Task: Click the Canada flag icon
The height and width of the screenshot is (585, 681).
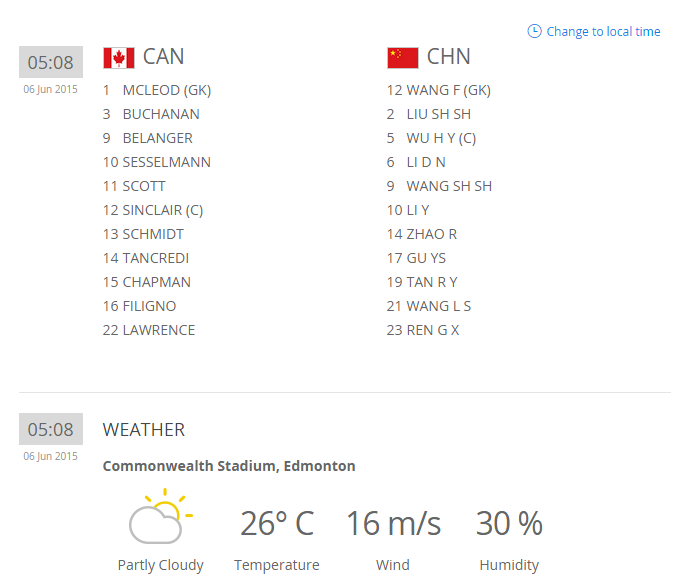Action: click(x=118, y=57)
